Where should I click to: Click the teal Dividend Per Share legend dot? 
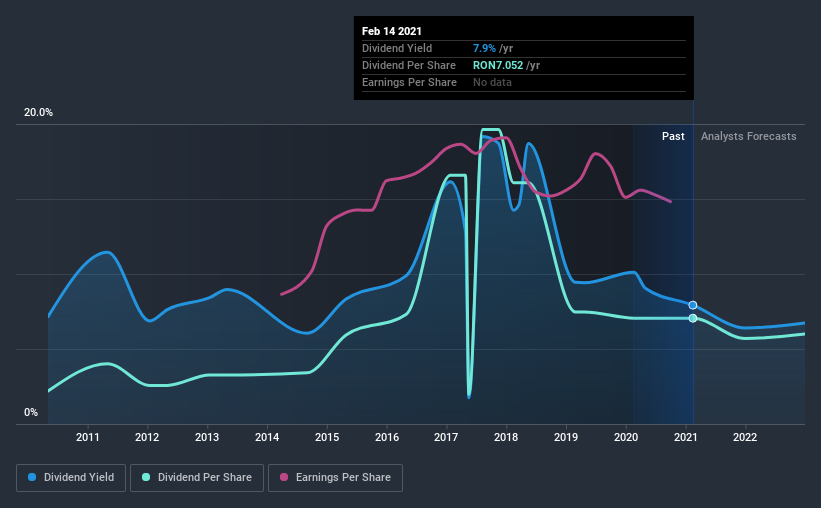tap(146, 477)
